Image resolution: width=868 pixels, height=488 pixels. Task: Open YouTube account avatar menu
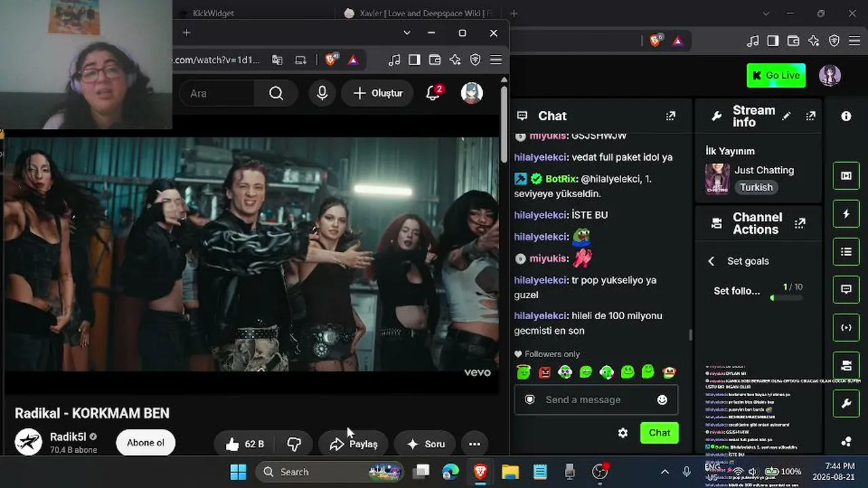pyautogui.click(x=472, y=94)
